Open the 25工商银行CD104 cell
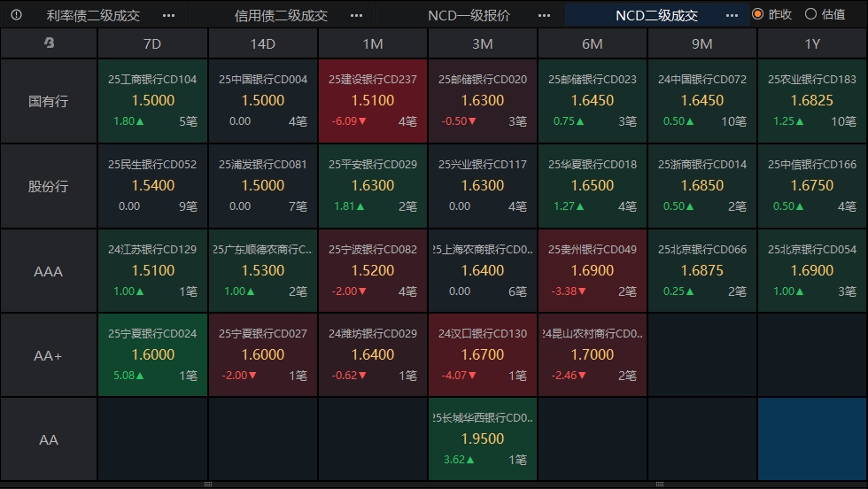This screenshot has height=489, width=868. pyautogui.click(x=152, y=101)
